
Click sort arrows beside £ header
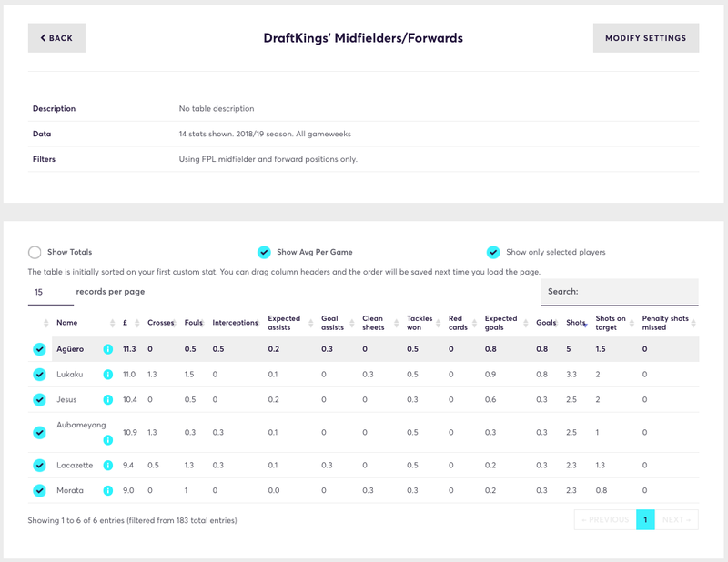coord(136,323)
